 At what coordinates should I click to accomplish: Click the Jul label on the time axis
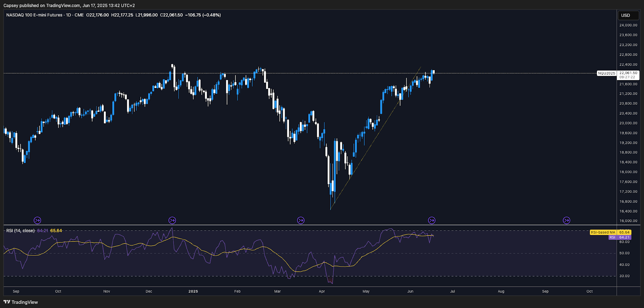coord(452,291)
